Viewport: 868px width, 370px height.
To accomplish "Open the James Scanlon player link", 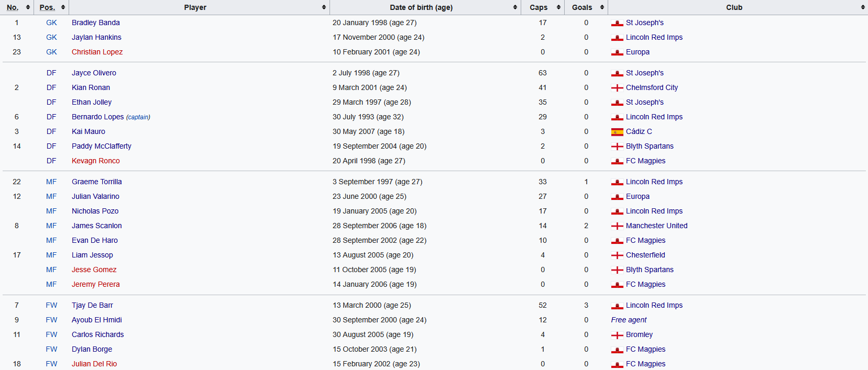I will pos(96,226).
